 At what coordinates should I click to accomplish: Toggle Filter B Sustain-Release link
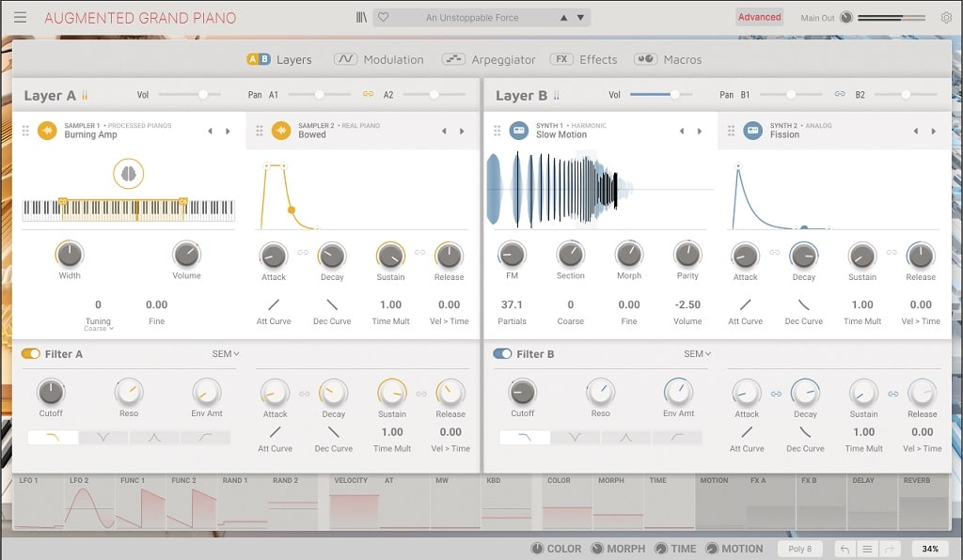[893, 394]
